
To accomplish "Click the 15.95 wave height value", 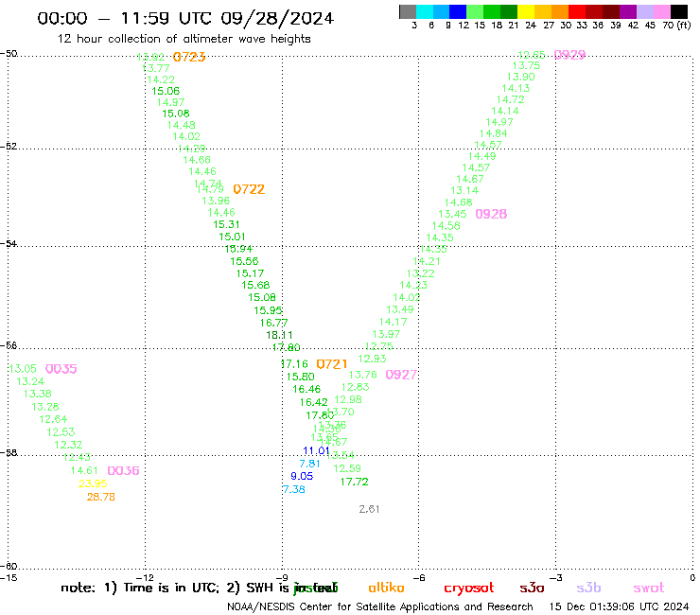I will pos(268,310).
